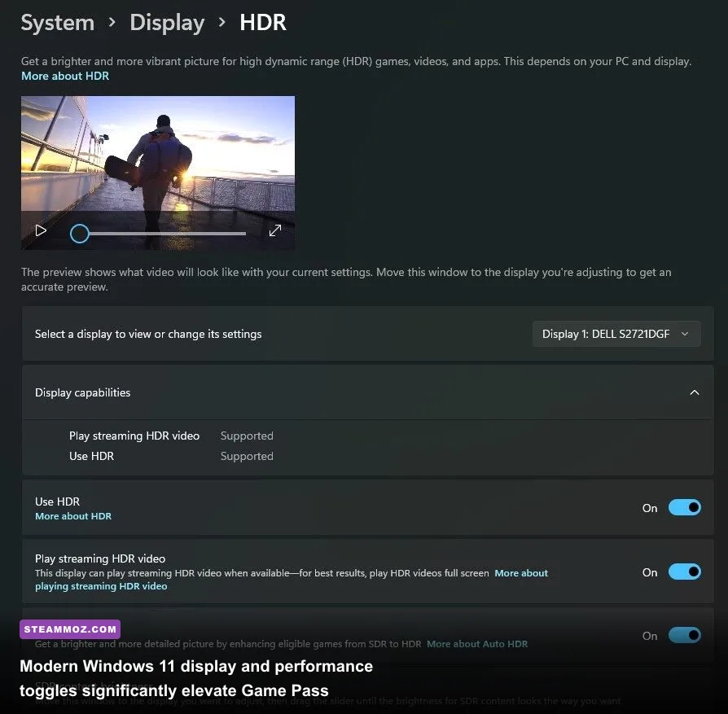Click the HDR breadcrumb heading
Screen dimensions: 728x714
point(263,23)
